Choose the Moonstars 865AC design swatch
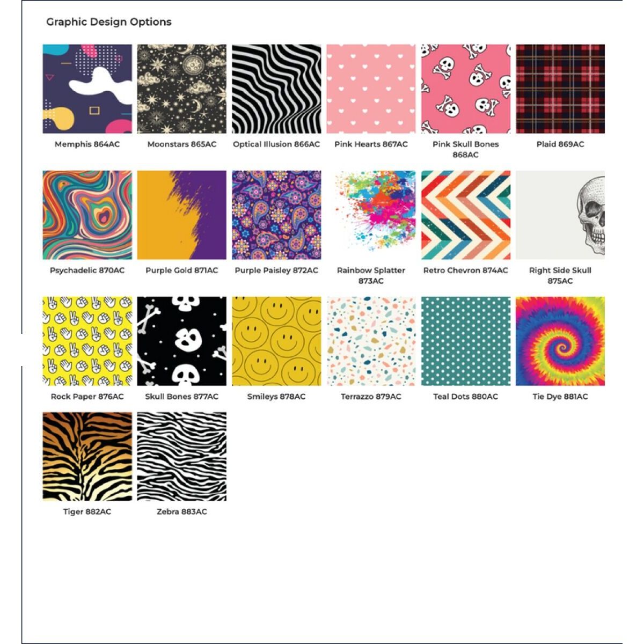This screenshot has width=644, height=644. 182,89
